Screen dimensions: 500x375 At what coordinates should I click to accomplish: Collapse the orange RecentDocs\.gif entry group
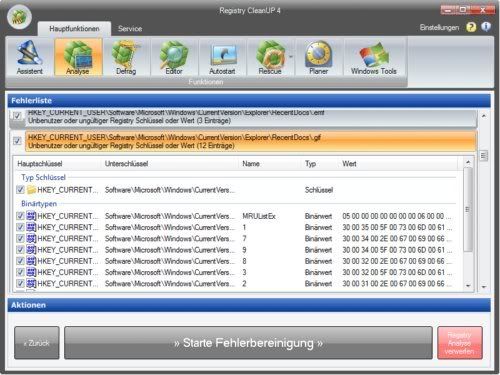click(x=251, y=141)
